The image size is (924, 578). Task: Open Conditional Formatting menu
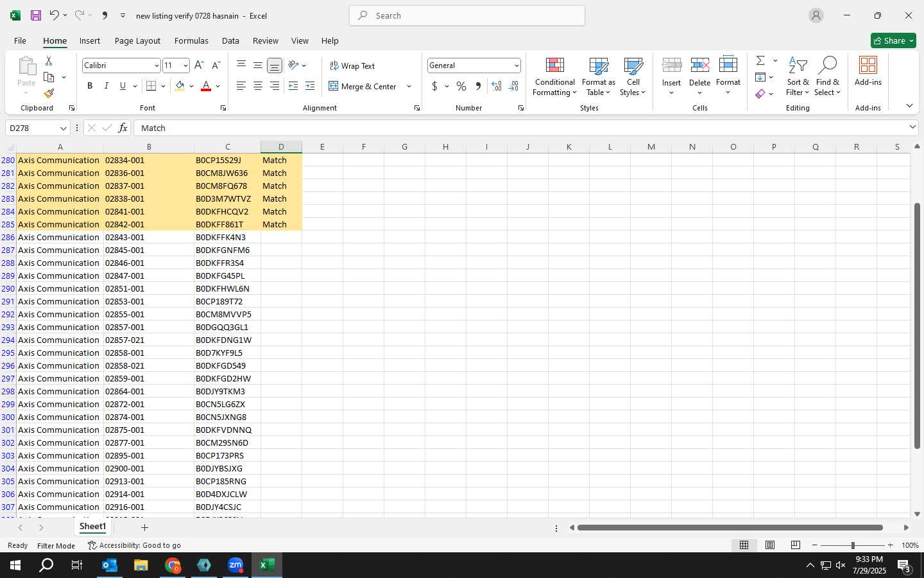(x=555, y=77)
